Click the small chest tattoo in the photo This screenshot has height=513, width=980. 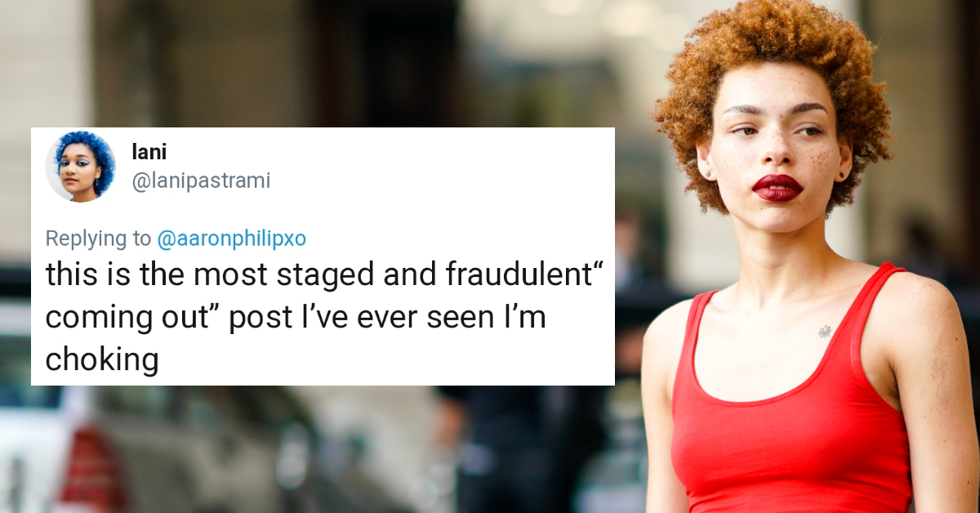tap(825, 331)
